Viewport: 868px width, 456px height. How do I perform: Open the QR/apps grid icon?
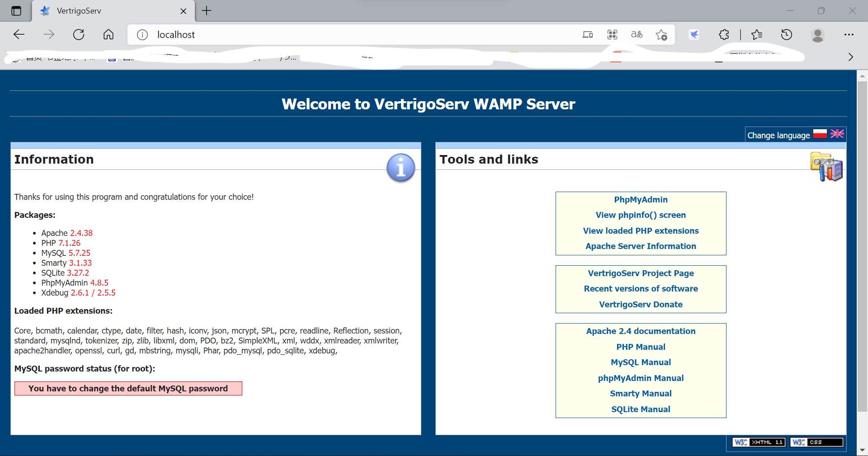pos(612,35)
